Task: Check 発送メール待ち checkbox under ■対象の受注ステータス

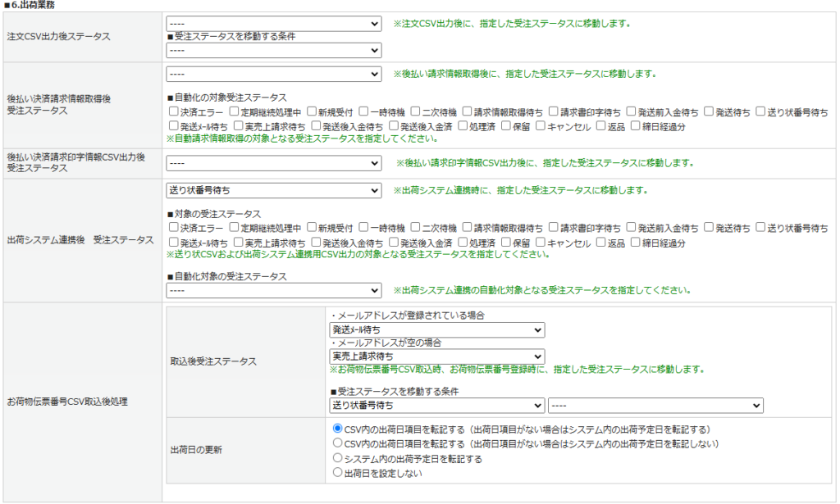Action: [x=174, y=243]
